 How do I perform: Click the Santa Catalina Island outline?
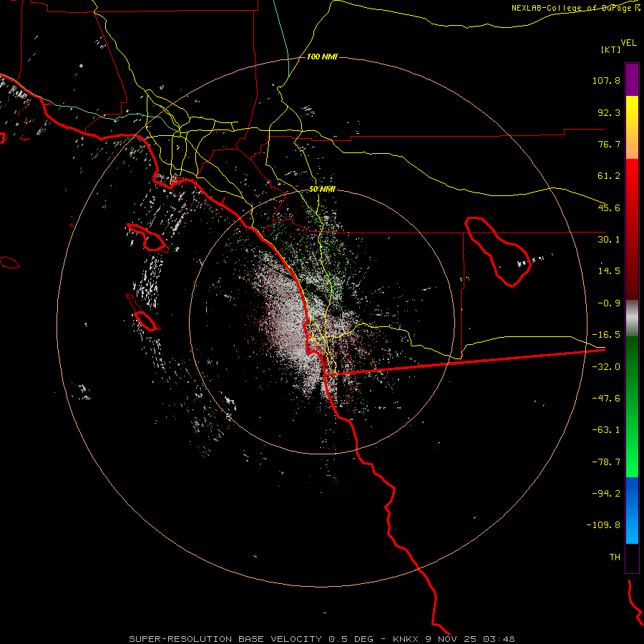point(148,238)
